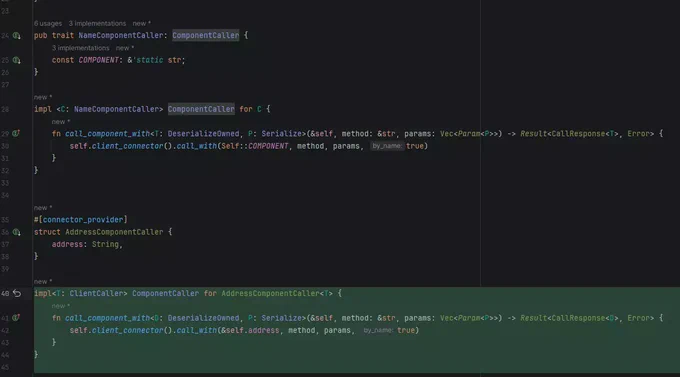Click the highlighted ComponentCaller on the impl line 28
This screenshot has width=680, height=377.
click(x=201, y=109)
